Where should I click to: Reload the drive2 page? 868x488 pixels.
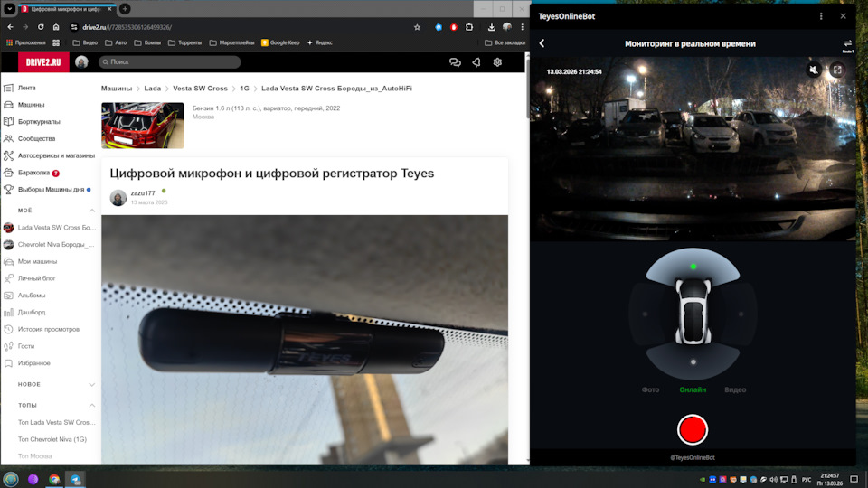(x=41, y=27)
